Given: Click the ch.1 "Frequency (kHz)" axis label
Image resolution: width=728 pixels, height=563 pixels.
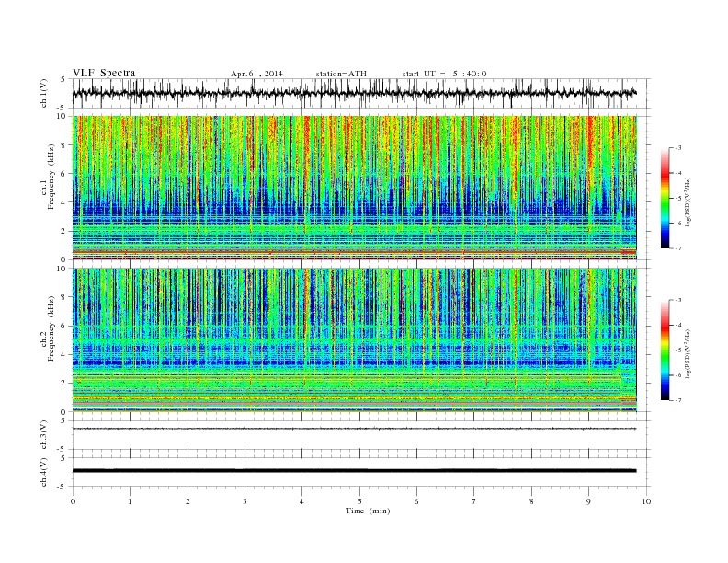Looking at the screenshot, I should click(51, 177).
